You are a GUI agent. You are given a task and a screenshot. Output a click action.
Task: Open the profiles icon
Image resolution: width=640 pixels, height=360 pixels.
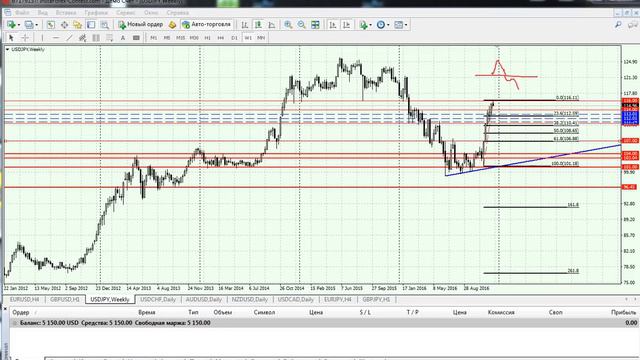click(x=29, y=25)
